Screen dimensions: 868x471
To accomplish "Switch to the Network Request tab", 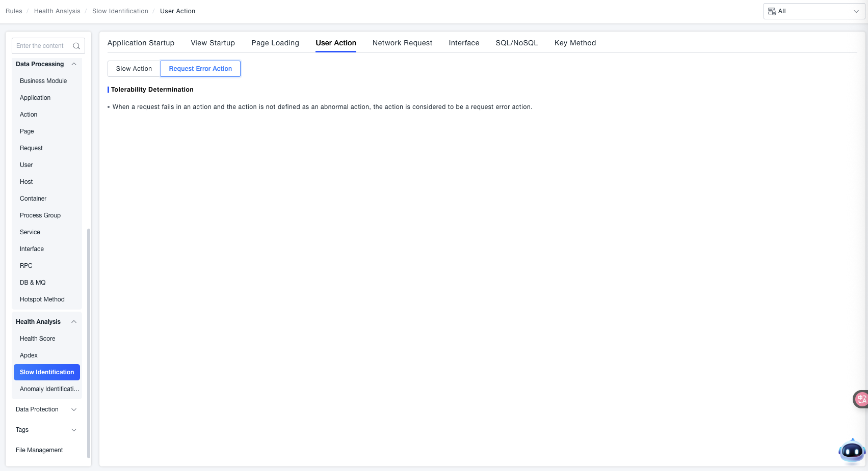I will (402, 43).
